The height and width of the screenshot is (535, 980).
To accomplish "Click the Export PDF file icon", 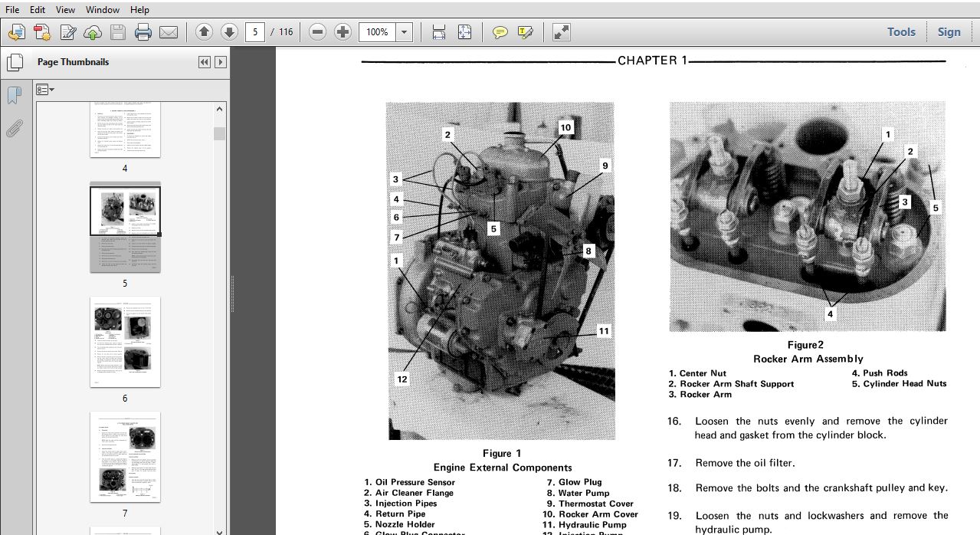I will click(x=42, y=32).
